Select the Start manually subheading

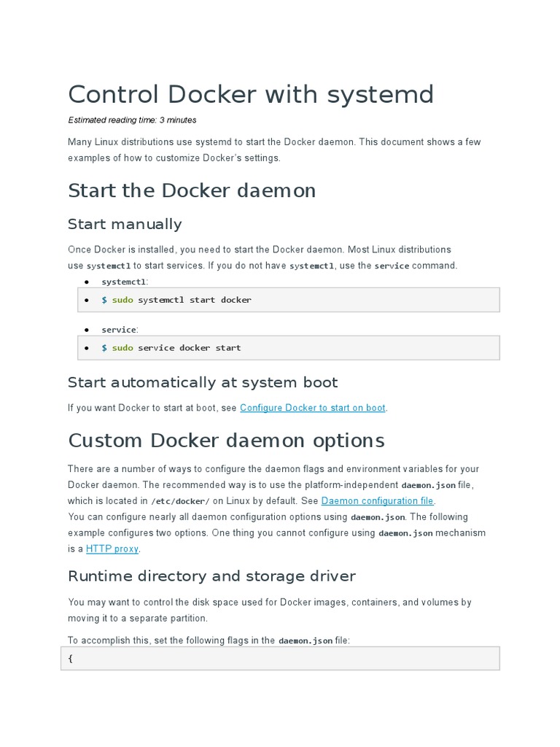[125, 224]
